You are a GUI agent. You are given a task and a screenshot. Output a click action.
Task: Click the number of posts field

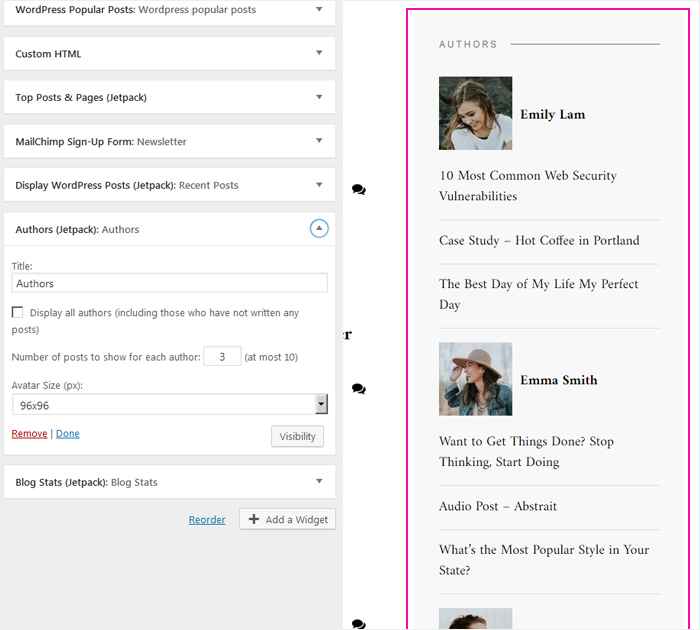(222, 356)
